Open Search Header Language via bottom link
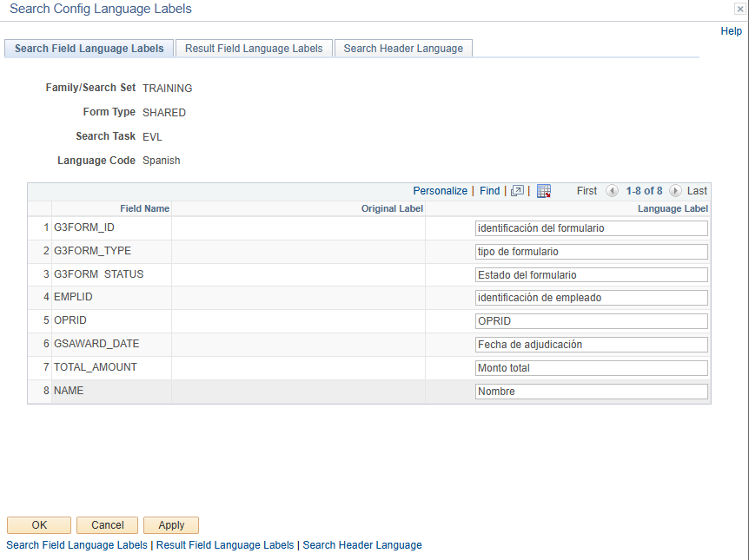This screenshot has width=749, height=560. tap(361, 544)
